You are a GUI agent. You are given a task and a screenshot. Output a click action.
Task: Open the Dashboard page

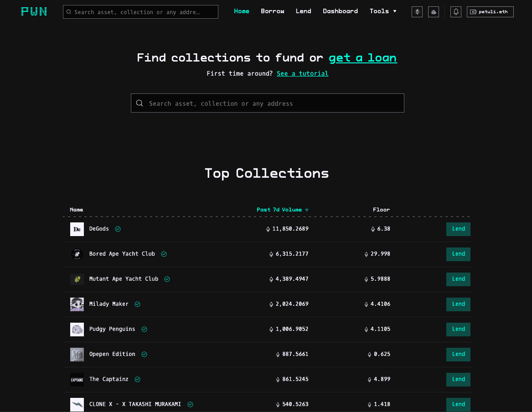[340, 11]
